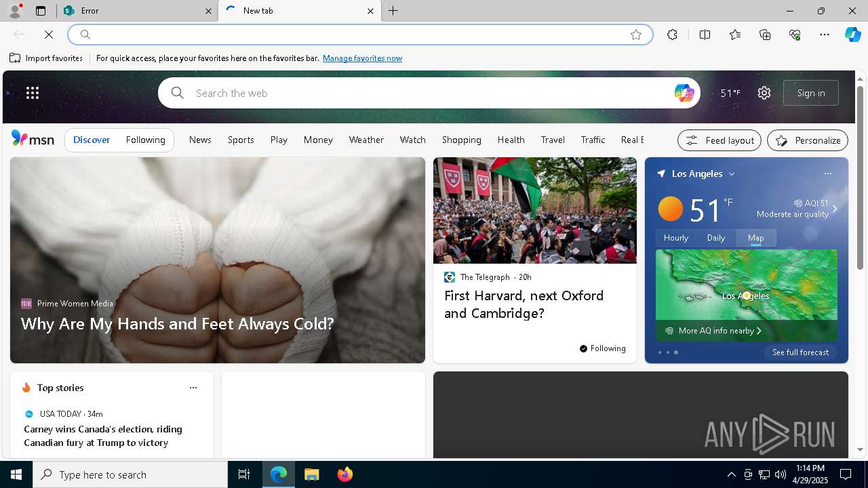Open MSN page settings gear
868x488 pixels.
tap(764, 93)
